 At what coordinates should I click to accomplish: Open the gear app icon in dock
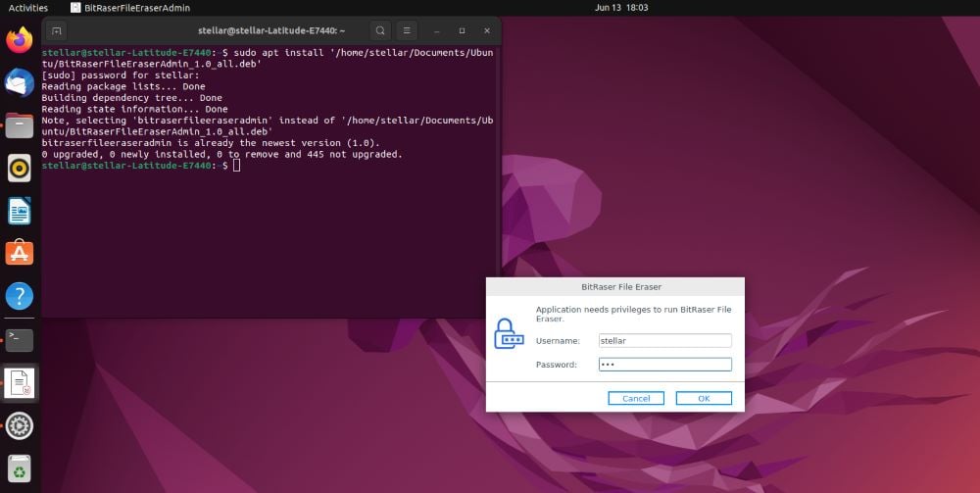(20, 426)
